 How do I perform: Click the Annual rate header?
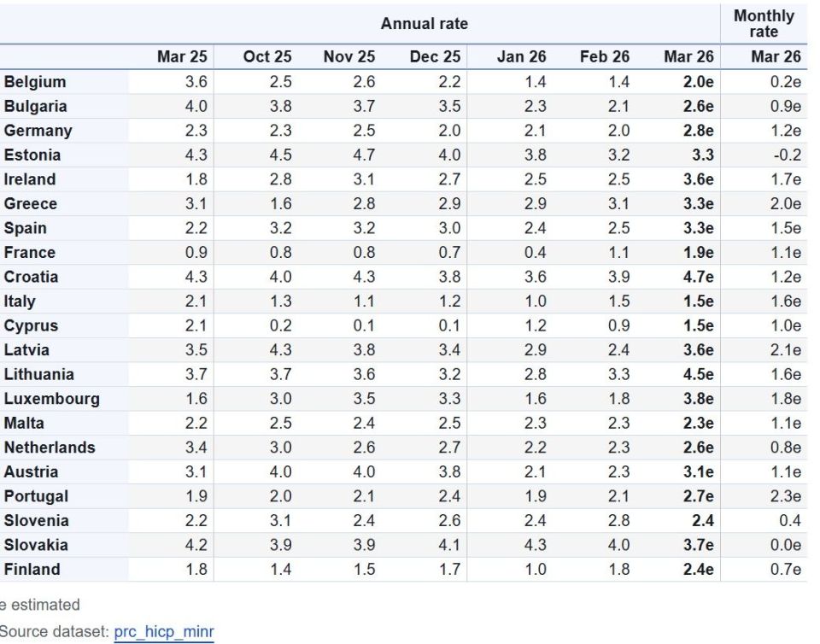pyautogui.click(x=425, y=23)
